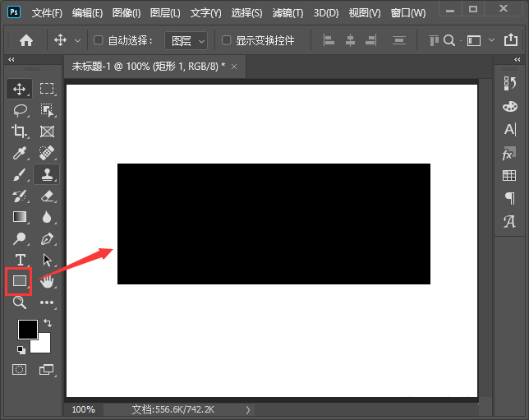Viewport: 529px width, 420px height.
Task: Select the Rectangle shape tool
Action: pos(20,281)
